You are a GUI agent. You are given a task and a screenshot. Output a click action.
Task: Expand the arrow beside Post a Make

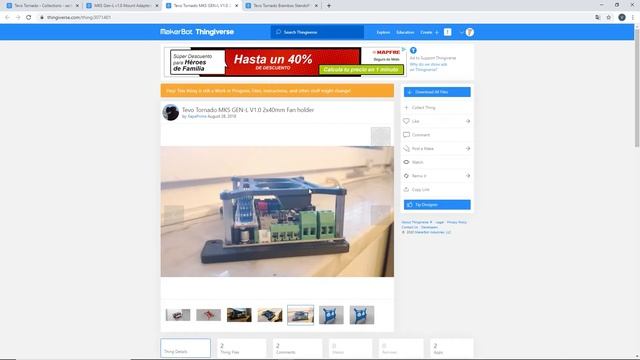[x=468, y=149]
